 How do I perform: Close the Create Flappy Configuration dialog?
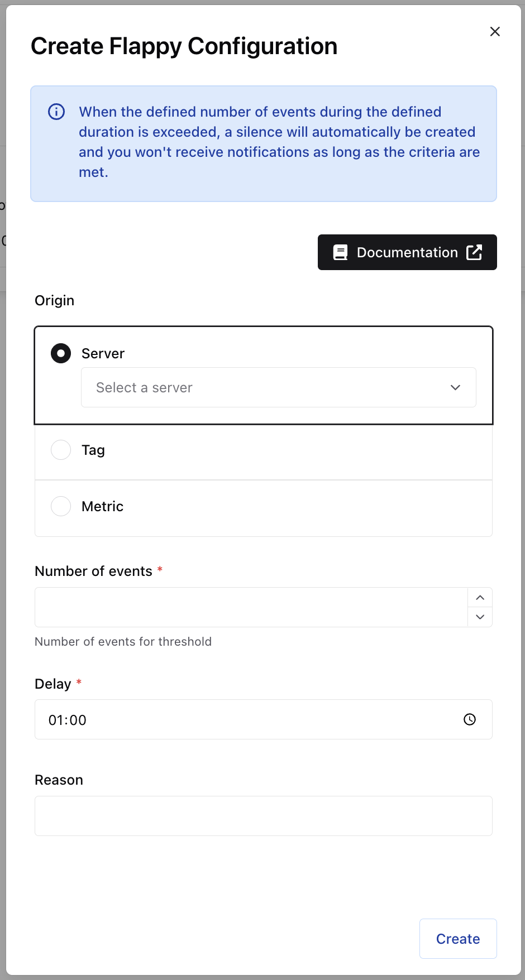coord(495,32)
